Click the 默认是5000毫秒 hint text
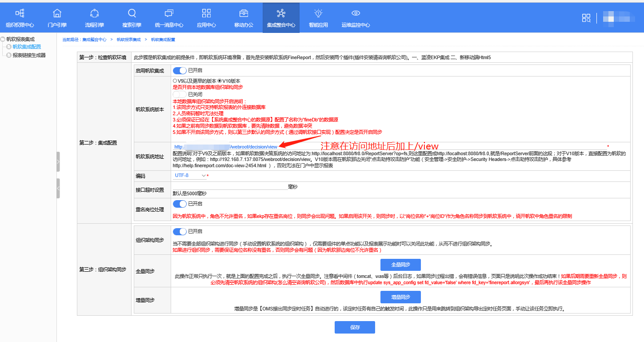The width and height of the screenshot is (644, 342). click(190, 193)
